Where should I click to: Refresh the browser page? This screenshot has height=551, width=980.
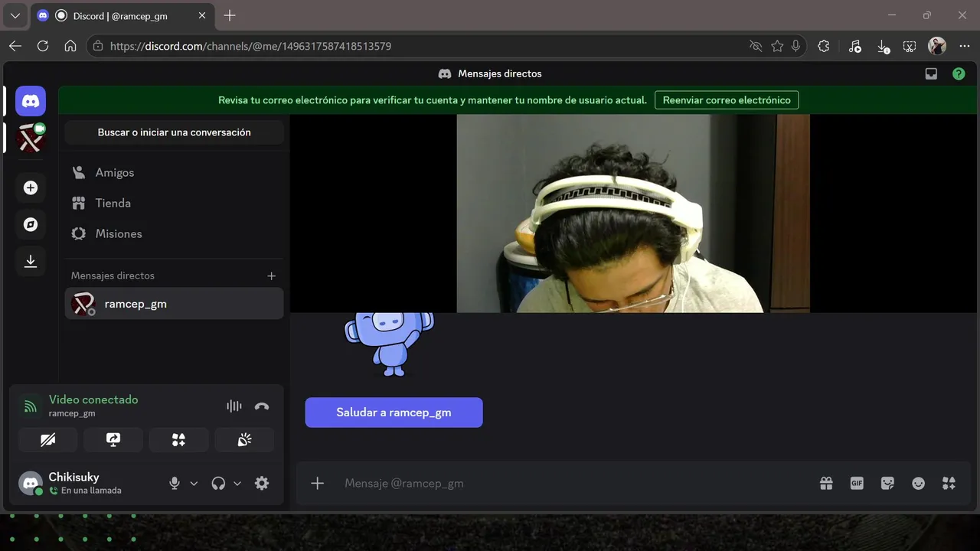point(43,46)
